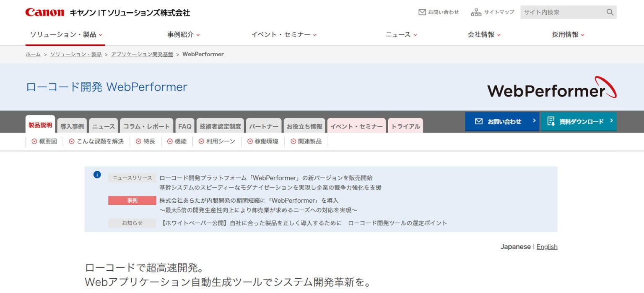
Task: Expand the 会社情報 dropdown menu
Action: click(x=481, y=34)
